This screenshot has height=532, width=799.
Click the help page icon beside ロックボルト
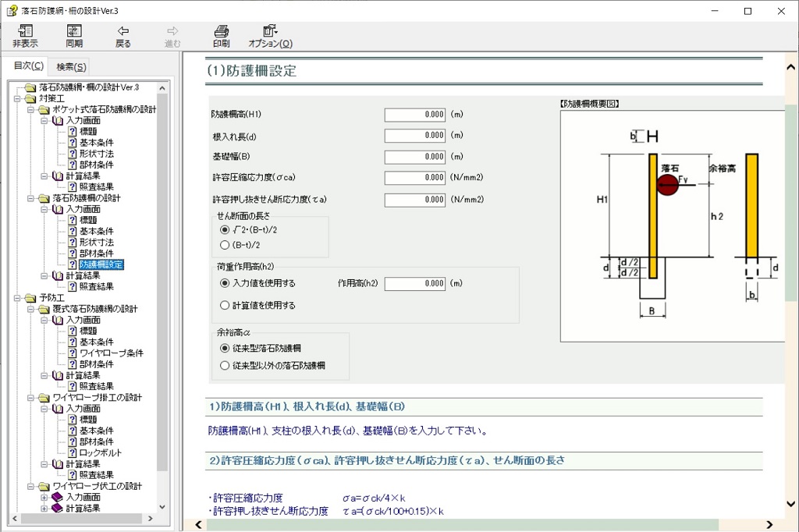click(73, 453)
